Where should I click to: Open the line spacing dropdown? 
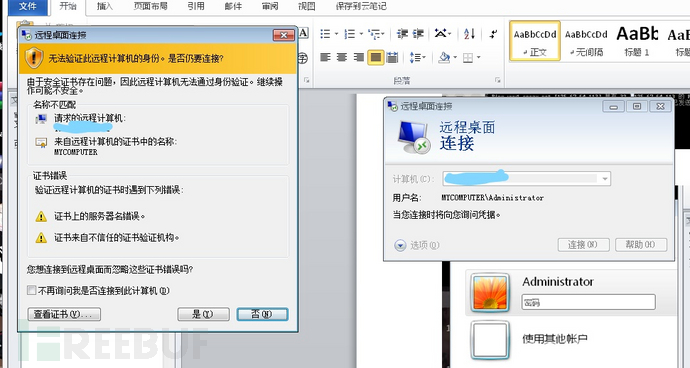[417, 57]
